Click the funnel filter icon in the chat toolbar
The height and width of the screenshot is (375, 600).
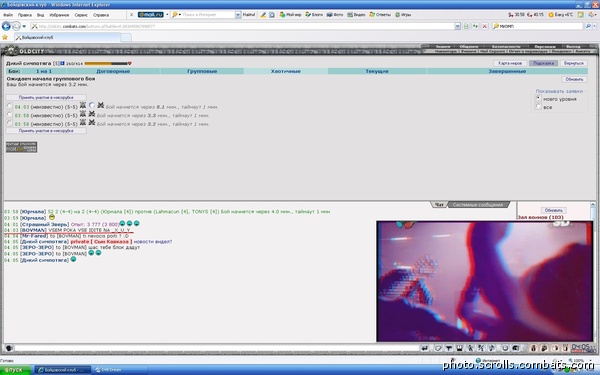pos(449,348)
